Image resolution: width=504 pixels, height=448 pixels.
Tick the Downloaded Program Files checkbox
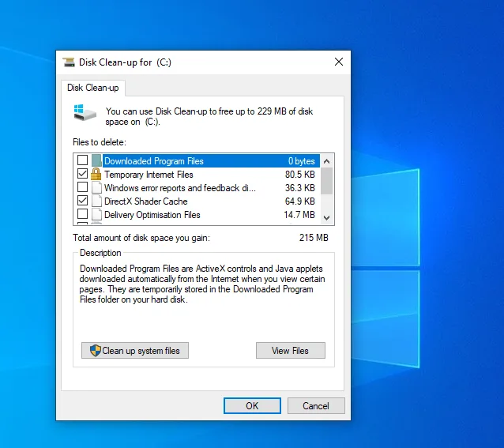click(82, 161)
